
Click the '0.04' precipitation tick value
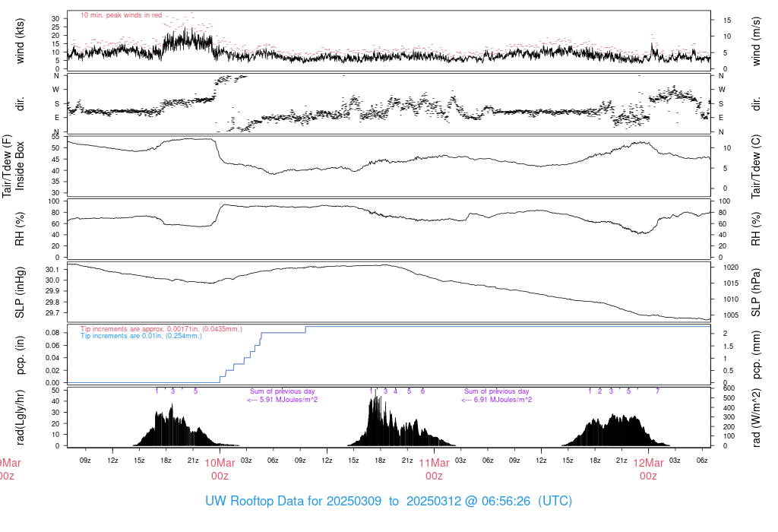(x=52, y=358)
